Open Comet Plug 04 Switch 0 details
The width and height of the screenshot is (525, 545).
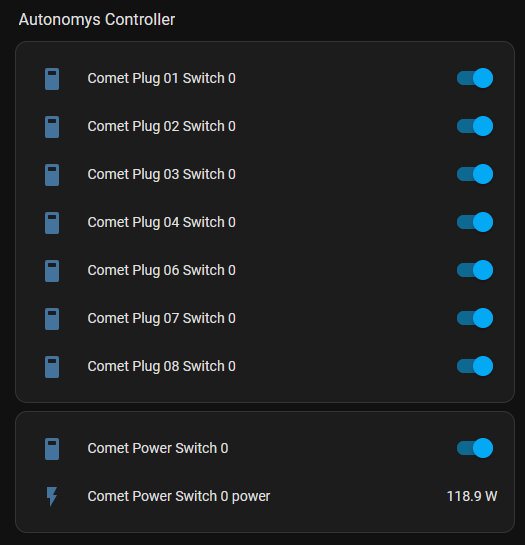point(162,222)
